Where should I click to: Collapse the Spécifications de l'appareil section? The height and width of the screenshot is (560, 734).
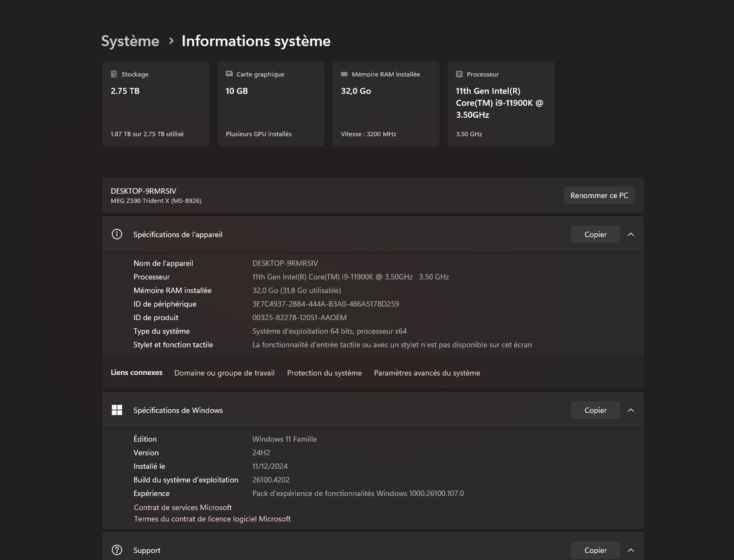(x=631, y=235)
